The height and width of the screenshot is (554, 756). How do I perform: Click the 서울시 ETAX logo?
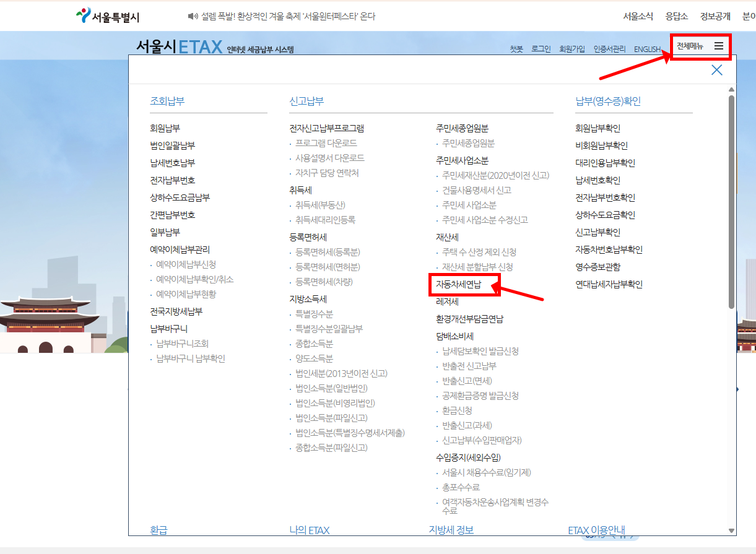point(179,46)
